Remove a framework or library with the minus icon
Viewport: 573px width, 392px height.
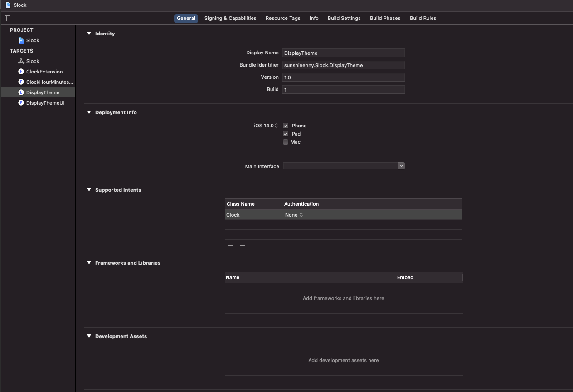coord(242,319)
